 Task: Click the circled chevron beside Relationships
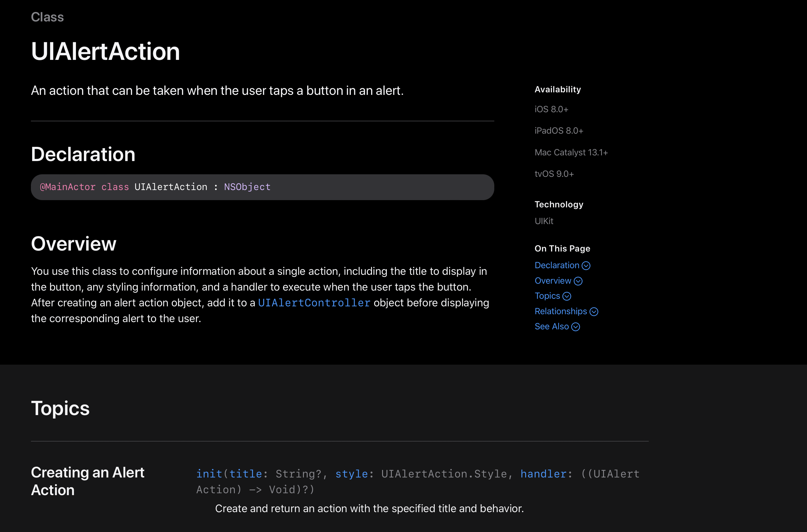click(594, 311)
